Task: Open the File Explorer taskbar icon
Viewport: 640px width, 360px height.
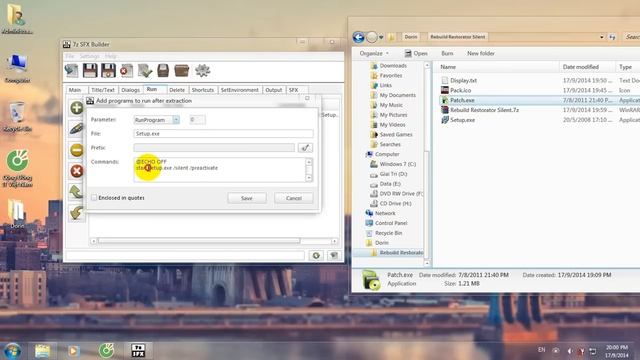Action: [42, 351]
